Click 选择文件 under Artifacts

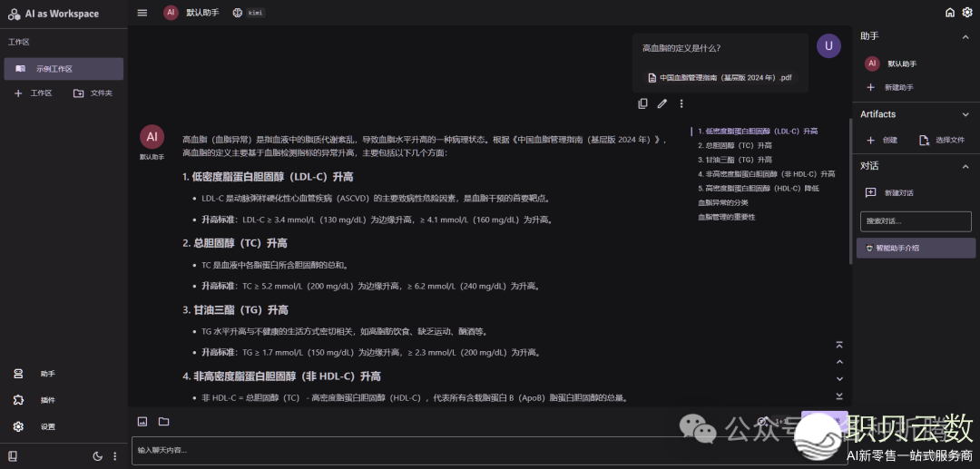tap(942, 140)
